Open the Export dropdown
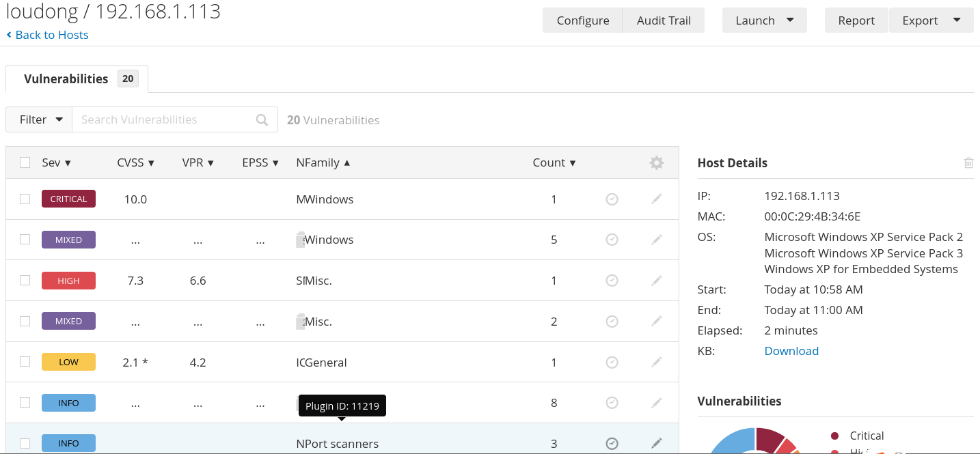Screen dimensions: 980x454 pyautogui.click(x=931, y=20)
